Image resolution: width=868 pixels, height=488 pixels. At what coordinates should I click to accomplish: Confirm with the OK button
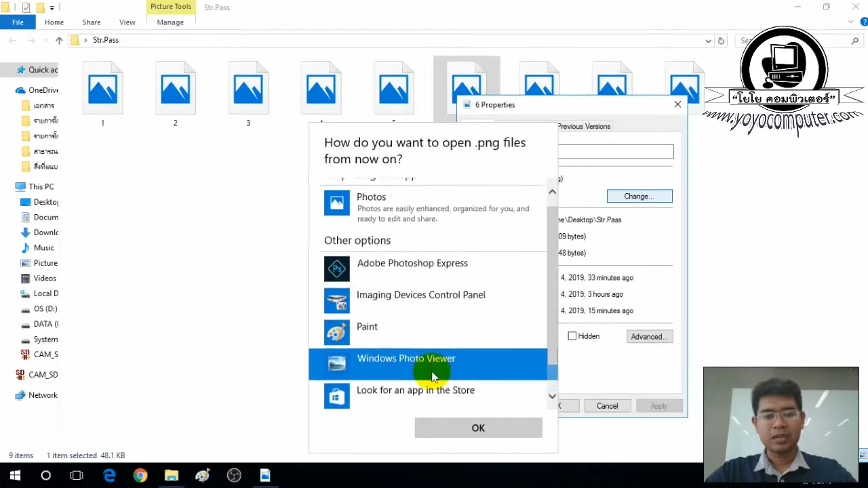478,428
